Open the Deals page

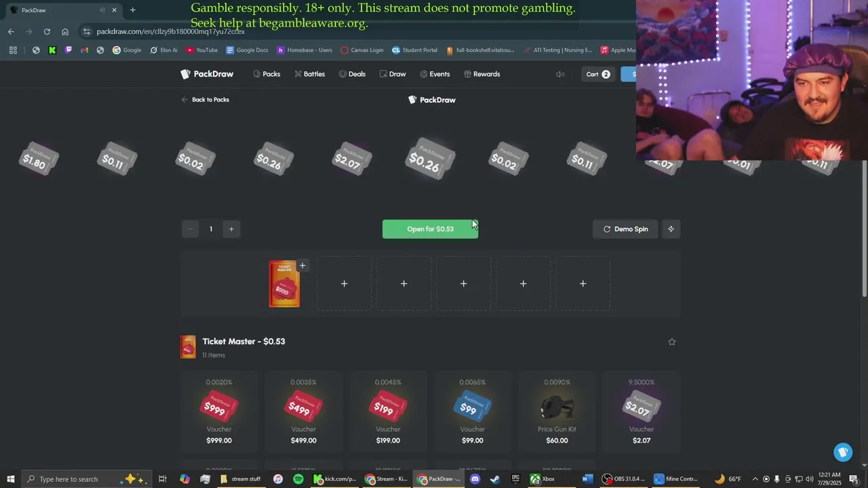point(352,74)
